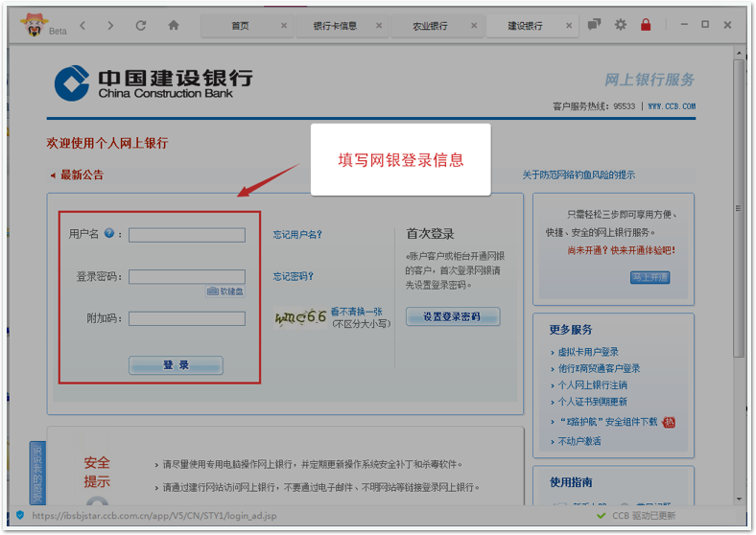Click the 登录 button
Image resolution: width=756 pixels, height=535 pixels.
pos(176,365)
